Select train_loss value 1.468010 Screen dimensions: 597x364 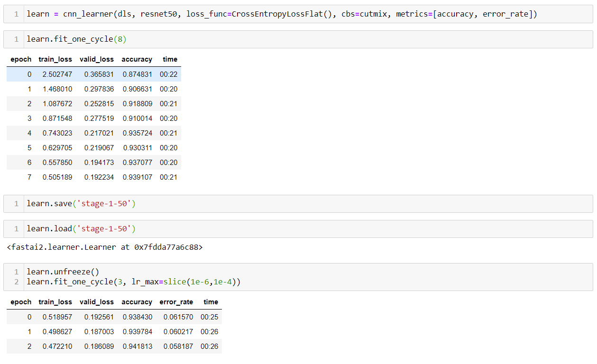[57, 89]
